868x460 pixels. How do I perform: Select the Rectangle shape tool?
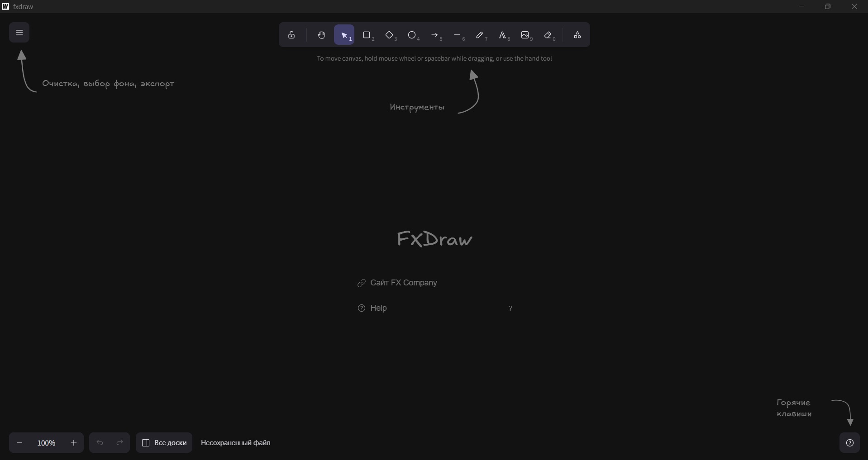click(x=367, y=35)
